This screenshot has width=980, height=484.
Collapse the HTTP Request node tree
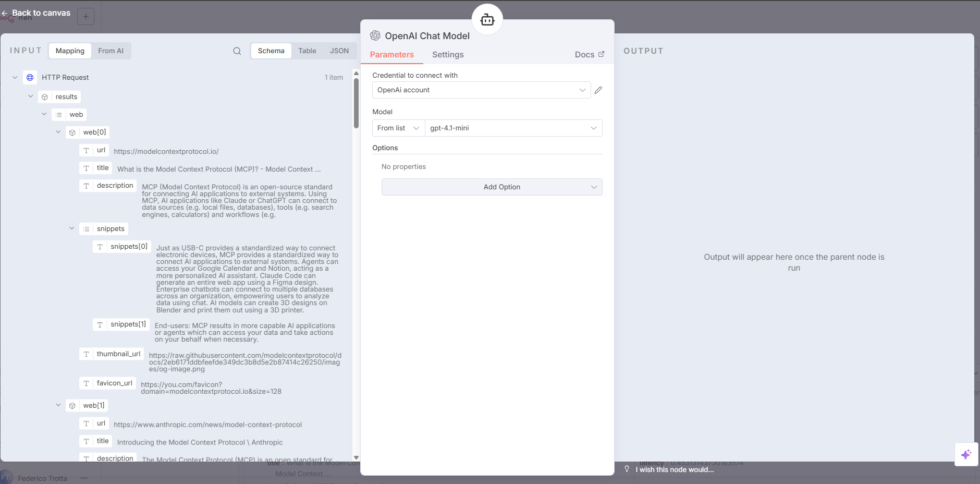15,77
